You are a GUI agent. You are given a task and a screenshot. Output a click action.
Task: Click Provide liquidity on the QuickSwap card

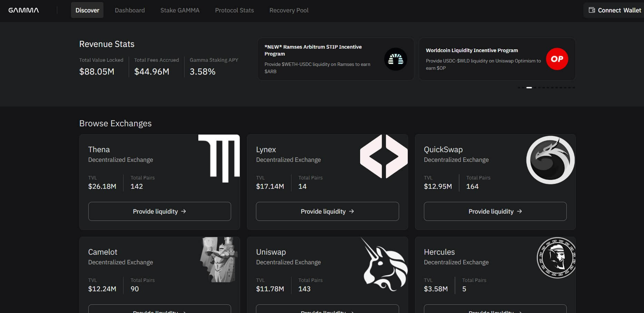[495, 211]
